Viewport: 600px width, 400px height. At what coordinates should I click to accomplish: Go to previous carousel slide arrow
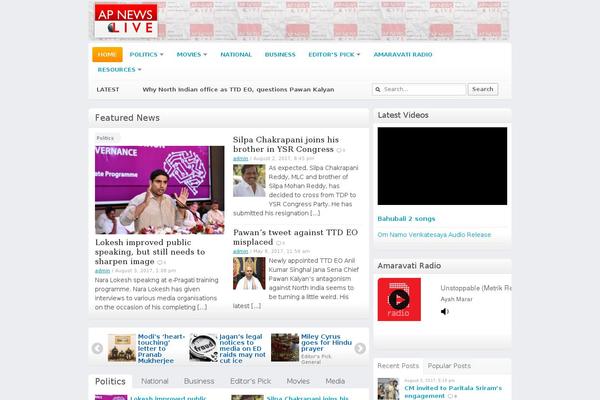97,348
